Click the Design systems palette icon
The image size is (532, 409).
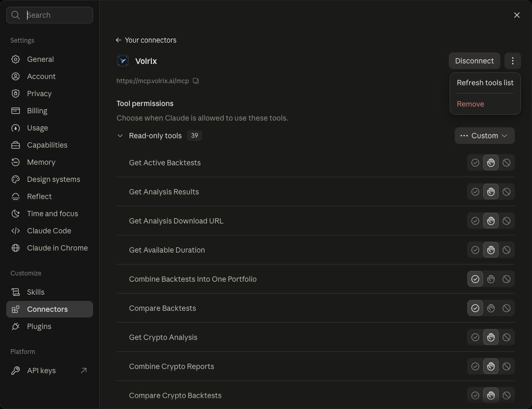click(16, 179)
